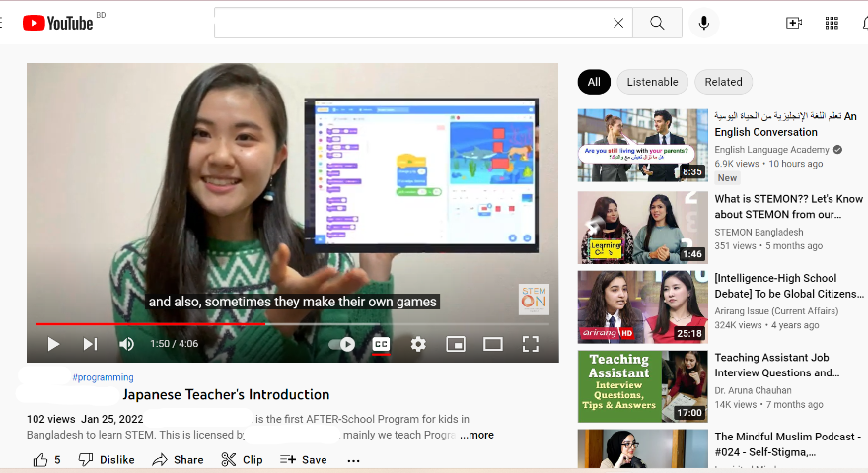Open video settings gear
The image size is (868, 473).
point(418,344)
